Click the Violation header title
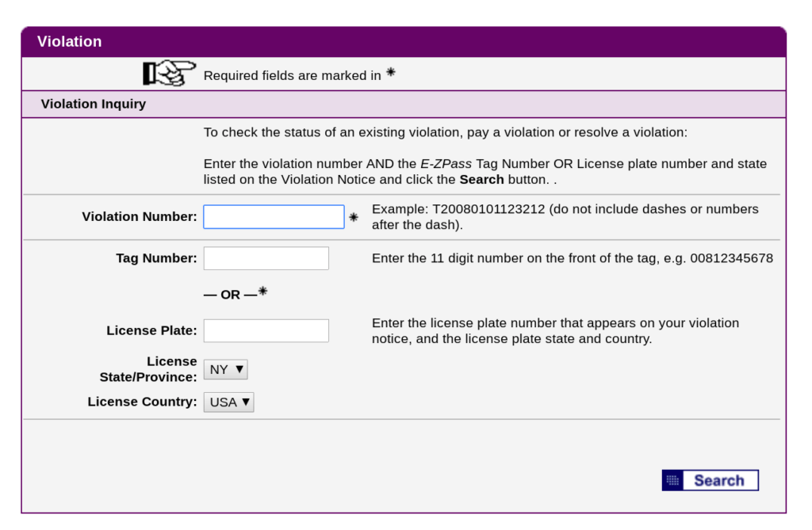The image size is (812, 530). pos(70,41)
